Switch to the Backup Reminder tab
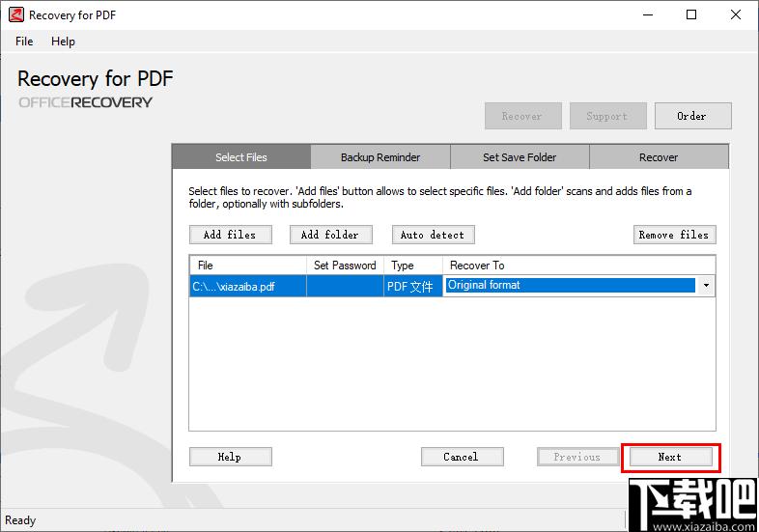This screenshot has width=759, height=532. click(x=380, y=156)
